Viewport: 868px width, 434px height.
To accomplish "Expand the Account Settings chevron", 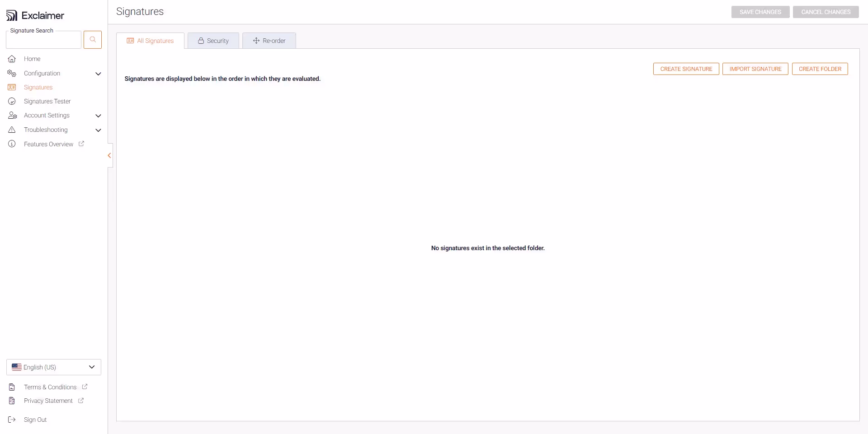I will click(x=98, y=116).
